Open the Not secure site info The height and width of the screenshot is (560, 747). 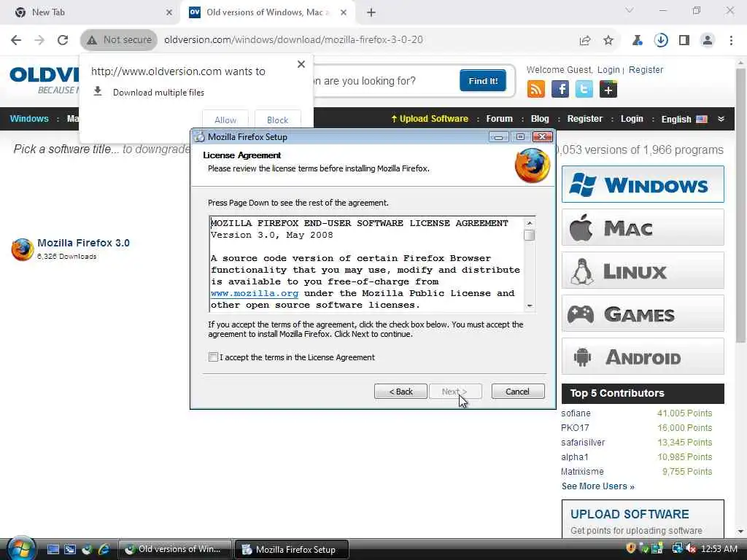119,40
